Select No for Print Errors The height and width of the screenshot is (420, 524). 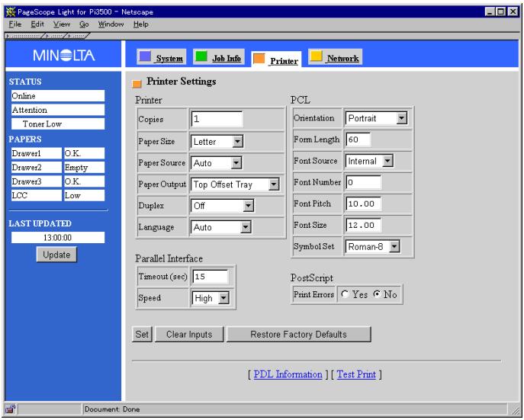click(x=377, y=294)
